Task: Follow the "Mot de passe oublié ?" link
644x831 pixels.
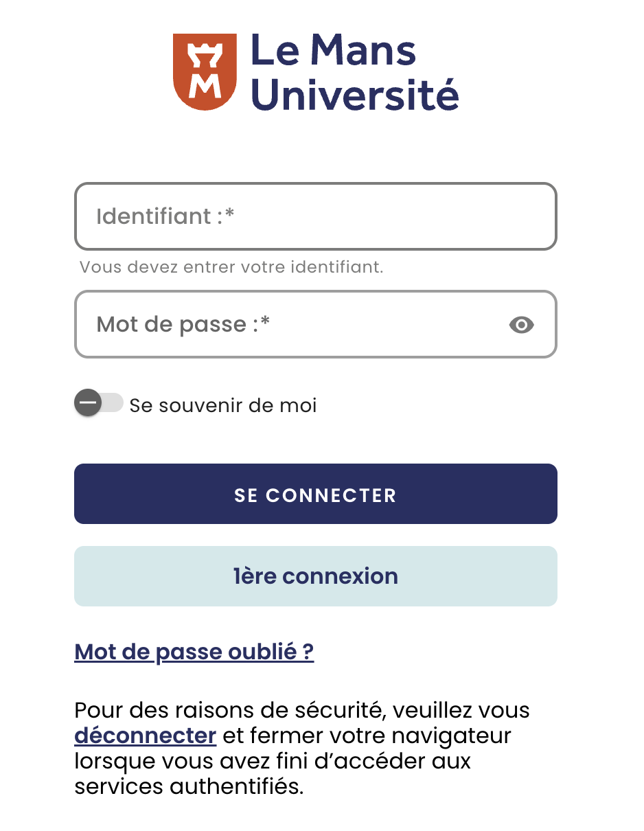Action: pos(194,652)
